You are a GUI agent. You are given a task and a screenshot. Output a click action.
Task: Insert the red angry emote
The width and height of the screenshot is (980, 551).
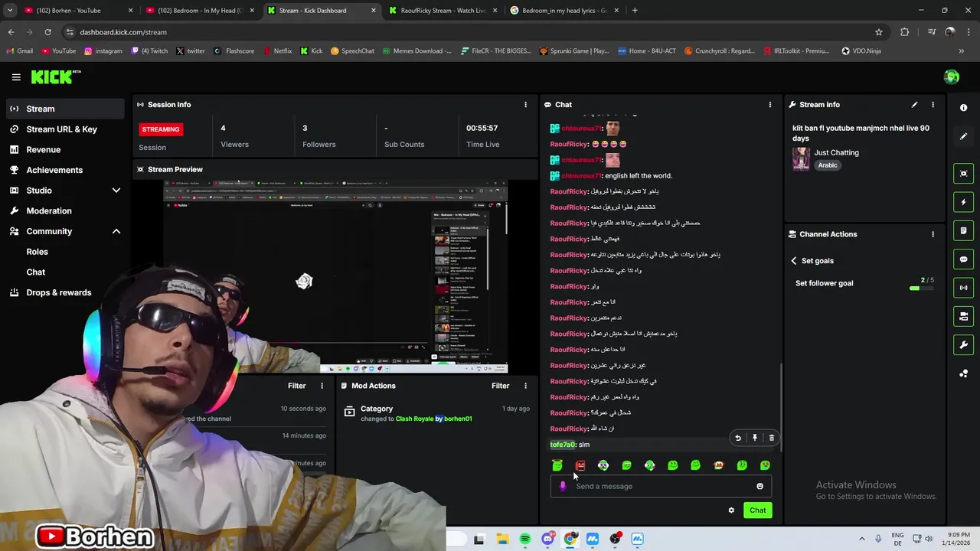tap(580, 465)
